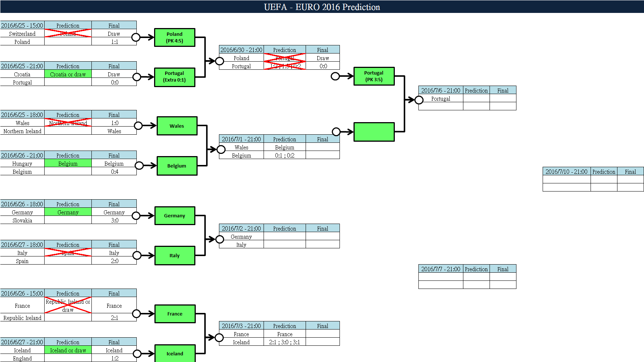Viewport: 644px width, 362px height.
Task: Select the Portugal (Extra 0:1) green box
Action: point(174,77)
